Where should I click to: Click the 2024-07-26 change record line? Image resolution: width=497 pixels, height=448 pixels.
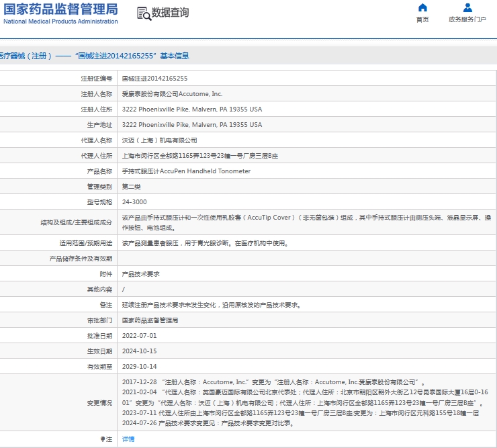208,423
